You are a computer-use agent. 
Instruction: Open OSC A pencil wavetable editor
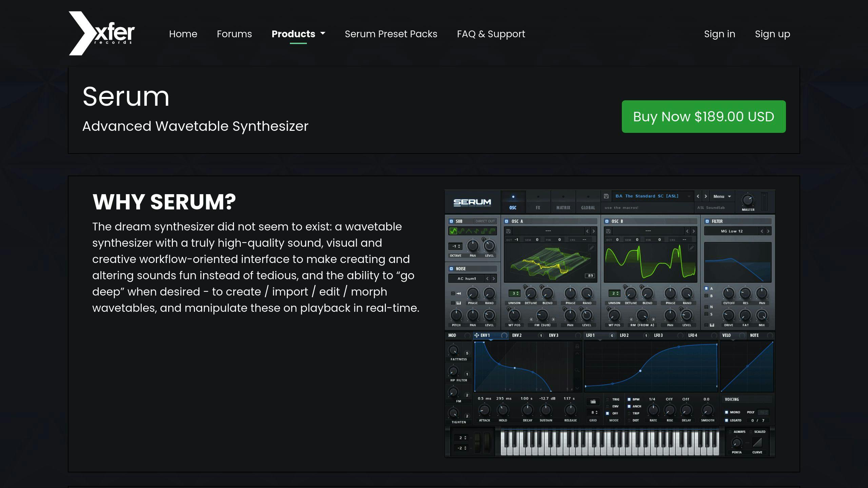[x=591, y=248]
